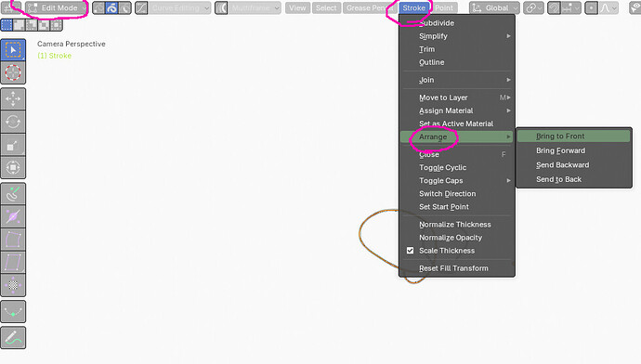Image resolution: width=641 pixels, height=364 pixels.
Task: Switch to stroke select mode
Action: pyautogui.click(x=111, y=7)
